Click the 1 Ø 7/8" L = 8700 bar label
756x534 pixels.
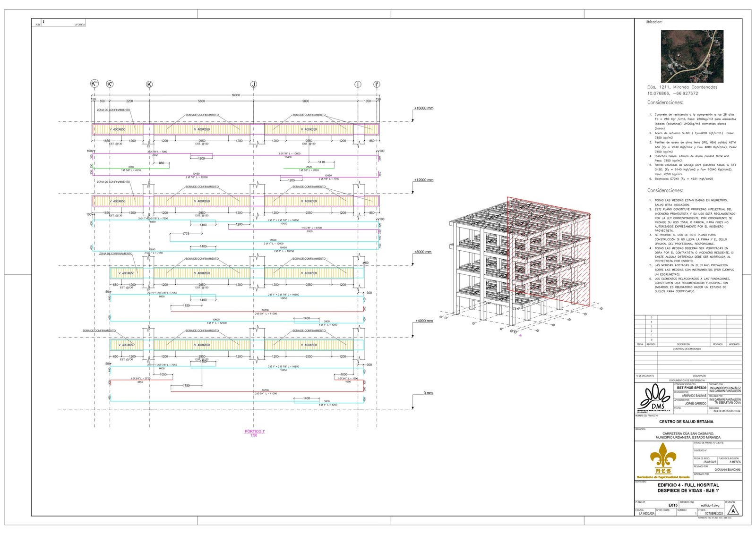point(311,228)
